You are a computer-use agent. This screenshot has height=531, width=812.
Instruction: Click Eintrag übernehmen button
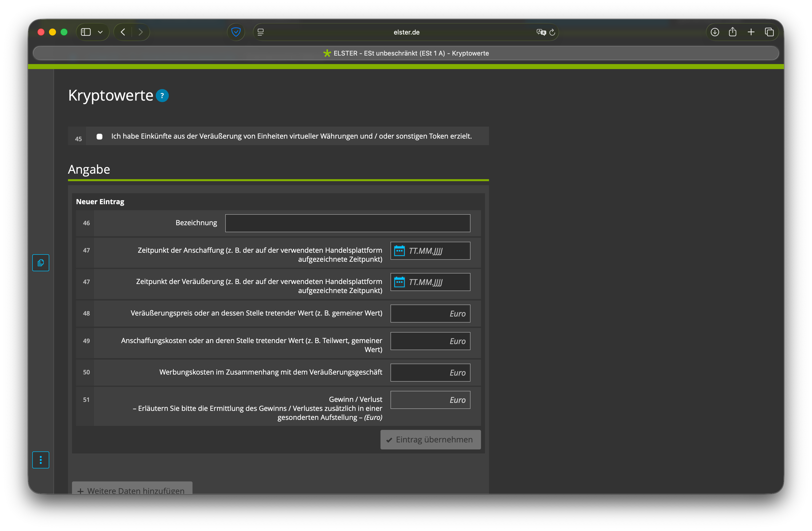pyautogui.click(x=430, y=439)
